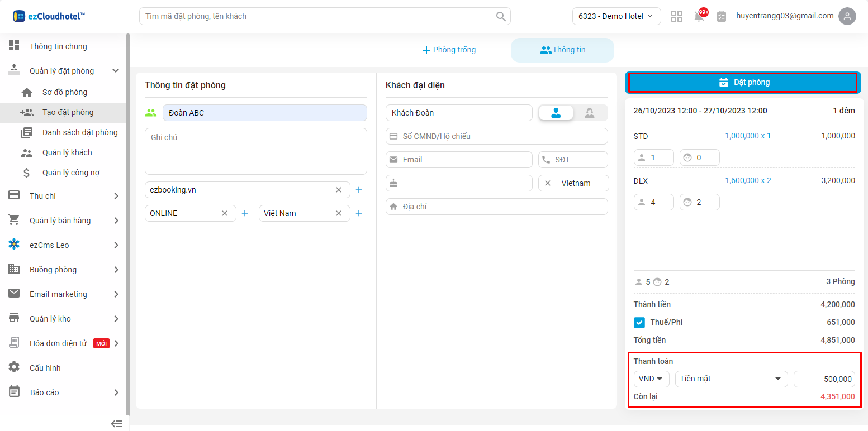Screen dimensions: 868x431
Task: Collapse the sidebar with arrow icon
Action: (x=116, y=424)
